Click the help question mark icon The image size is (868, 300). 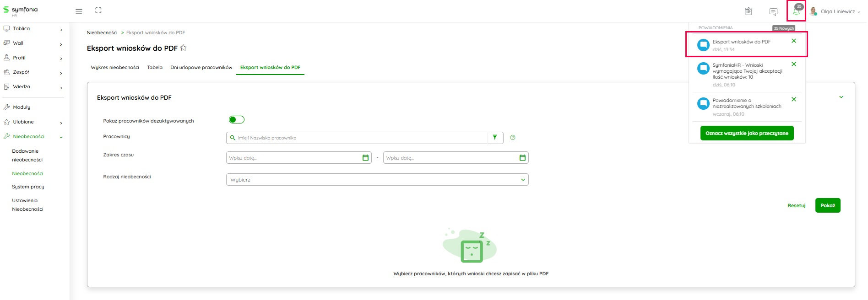tap(513, 138)
